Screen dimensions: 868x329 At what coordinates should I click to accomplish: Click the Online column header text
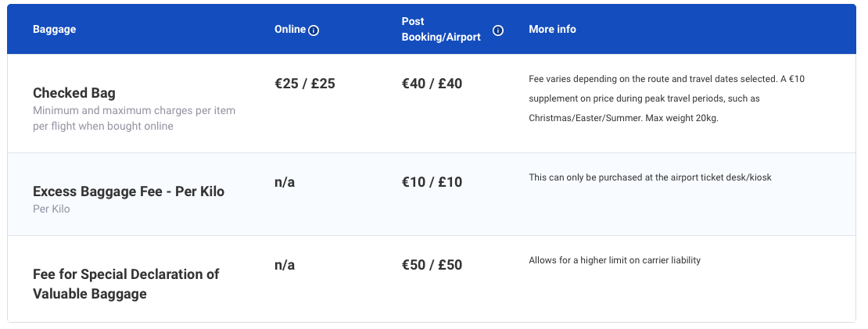pyautogui.click(x=289, y=30)
